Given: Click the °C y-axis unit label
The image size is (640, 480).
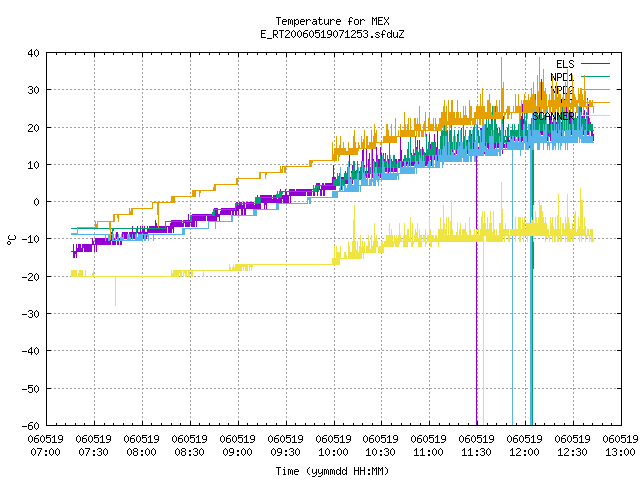Looking at the screenshot, I should click(x=11, y=240).
